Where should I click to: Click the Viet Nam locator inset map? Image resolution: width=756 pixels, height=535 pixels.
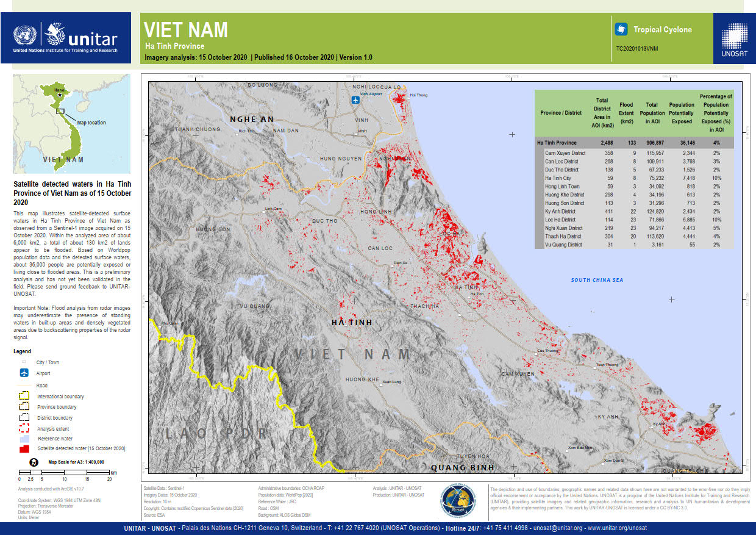pos(72,124)
